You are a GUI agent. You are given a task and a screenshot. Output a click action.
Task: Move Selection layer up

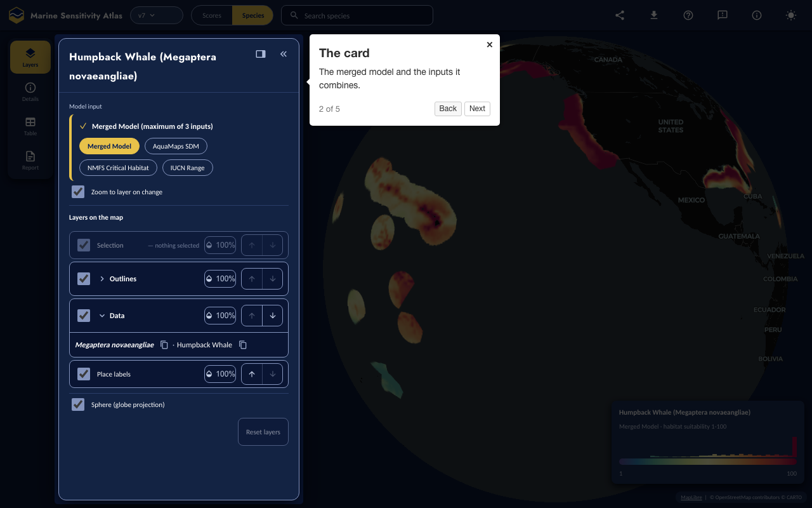[x=252, y=245]
